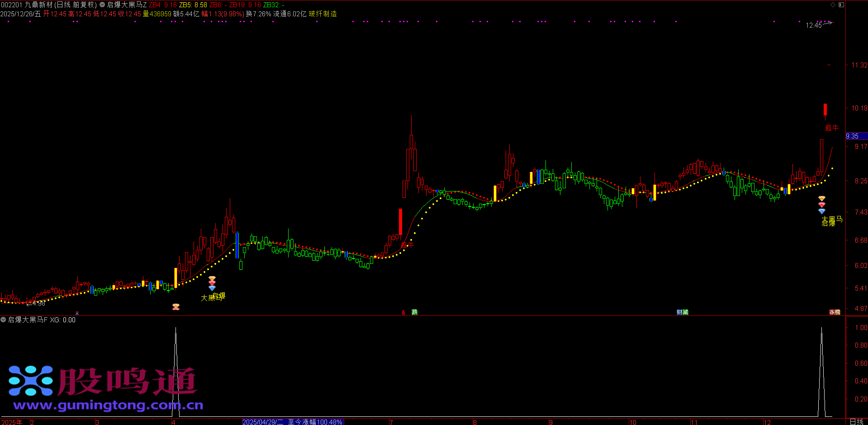The width and height of the screenshot is (868, 425).
Task: Open the 启爆大黑马Z indicator dropdown arrow
Action: pos(102,5)
